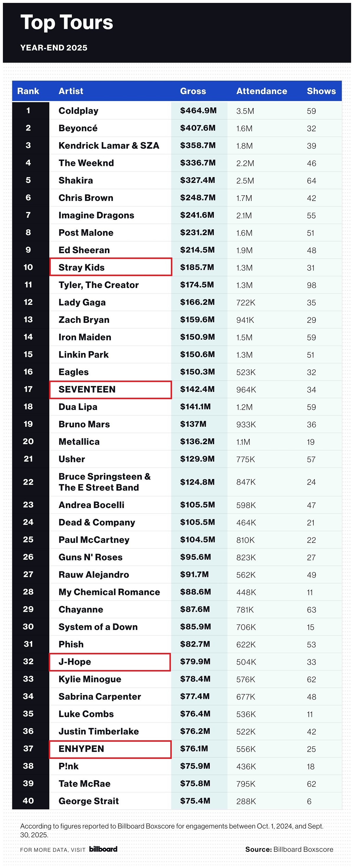Click the Top Tours title heading
Screen dimensions: 354x868
67,22
